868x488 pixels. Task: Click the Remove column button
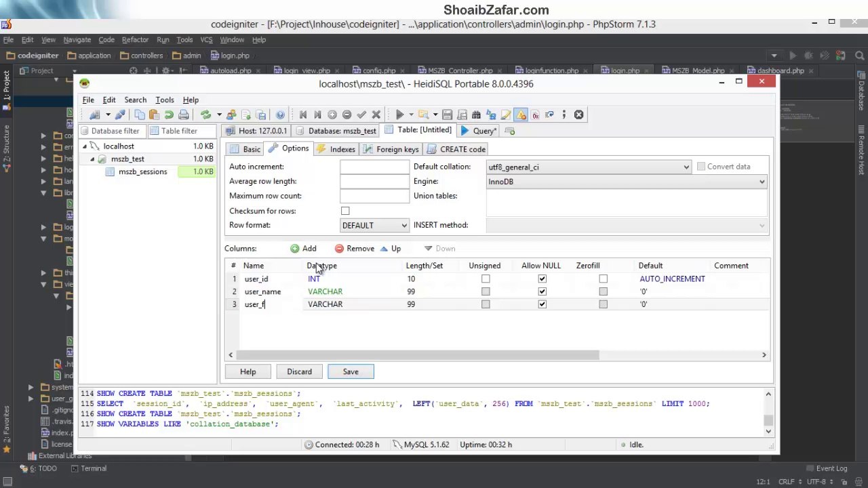click(354, 249)
